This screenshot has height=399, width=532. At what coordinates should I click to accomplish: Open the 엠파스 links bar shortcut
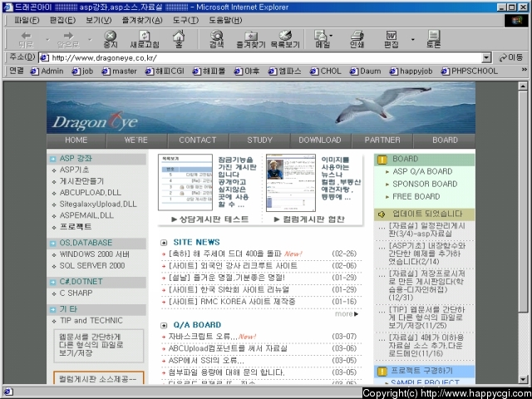(x=284, y=71)
